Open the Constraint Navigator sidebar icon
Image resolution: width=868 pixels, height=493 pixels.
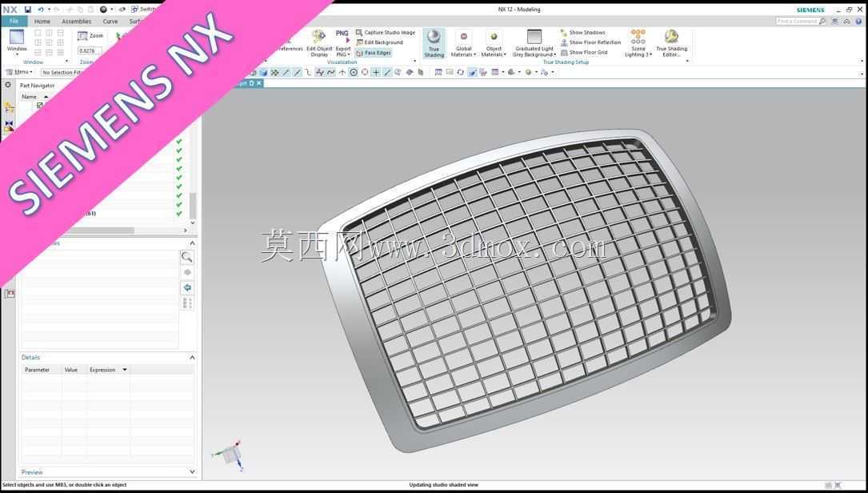[x=9, y=126]
